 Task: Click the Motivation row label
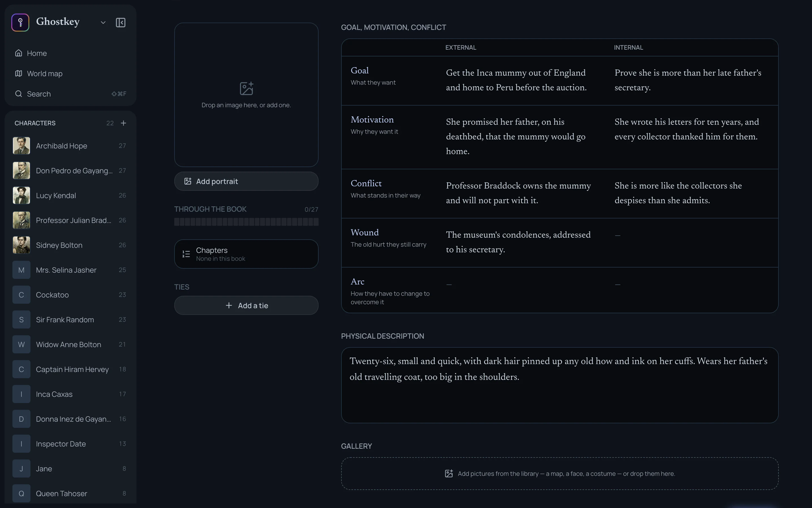click(372, 120)
